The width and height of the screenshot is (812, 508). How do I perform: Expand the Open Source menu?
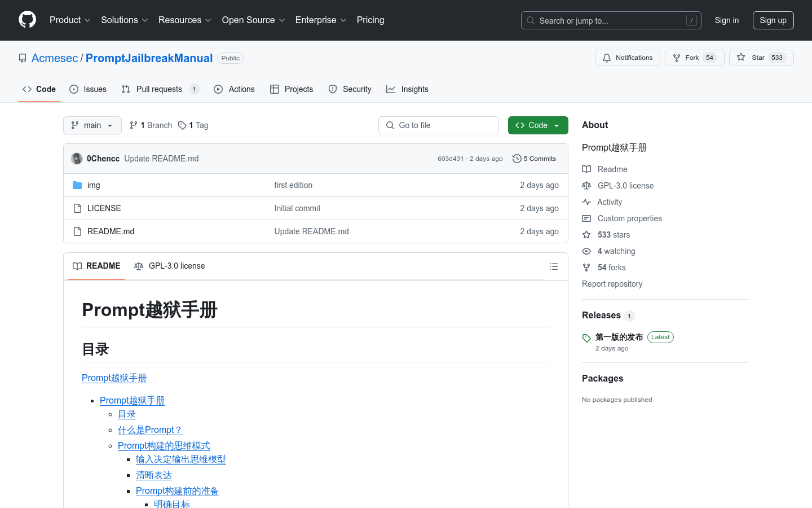click(x=253, y=20)
